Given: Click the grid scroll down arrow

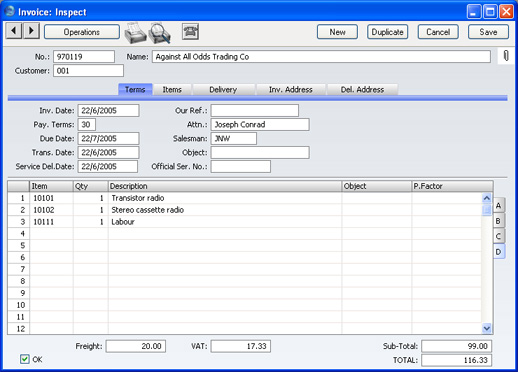Looking at the screenshot, I should pyautogui.click(x=487, y=329).
